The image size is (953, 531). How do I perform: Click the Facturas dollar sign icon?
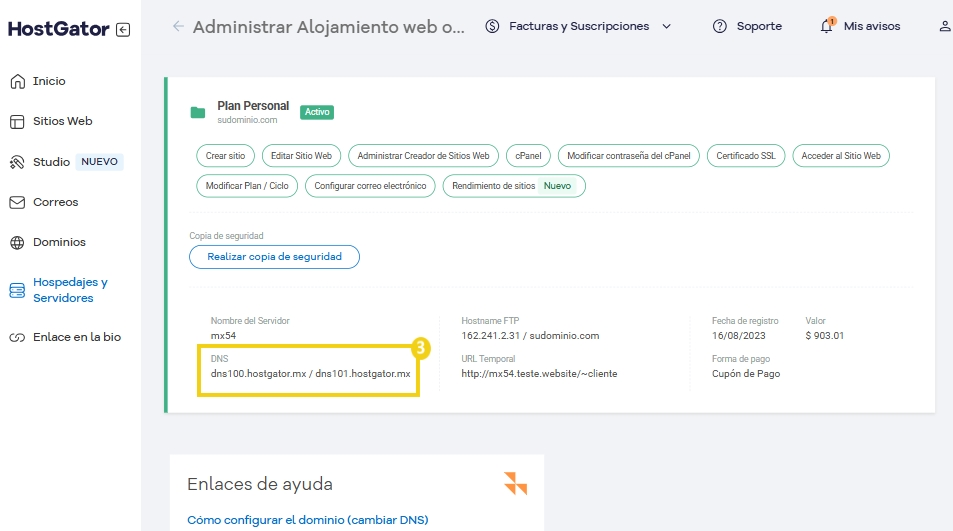[x=492, y=26]
